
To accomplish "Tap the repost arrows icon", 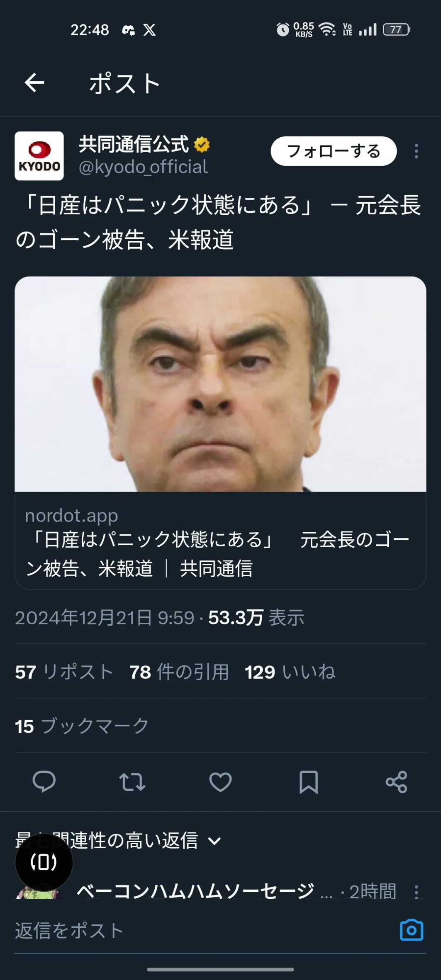I will pyautogui.click(x=132, y=782).
